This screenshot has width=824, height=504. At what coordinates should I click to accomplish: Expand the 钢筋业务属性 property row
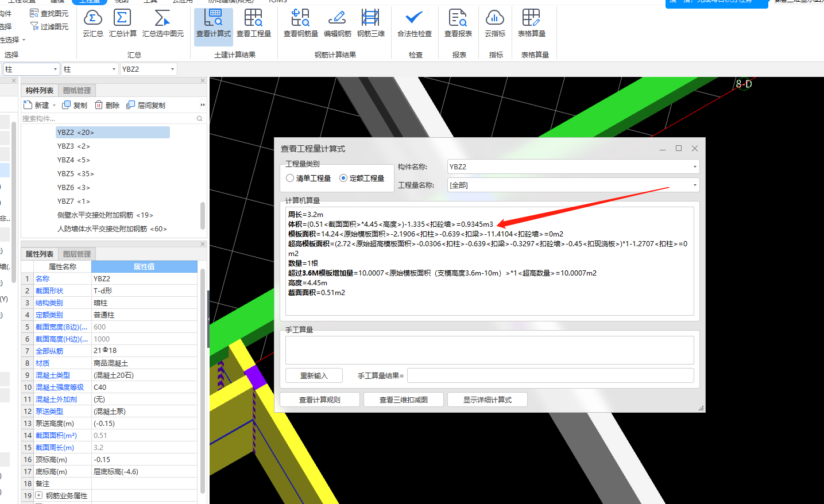tap(38, 495)
